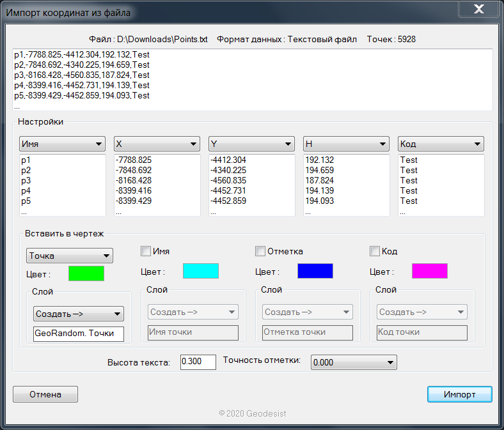This screenshot has width=504, height=430.
Task: Open the Имя column type dropdown
Action: pyautogui.click(x=63, y=144)
